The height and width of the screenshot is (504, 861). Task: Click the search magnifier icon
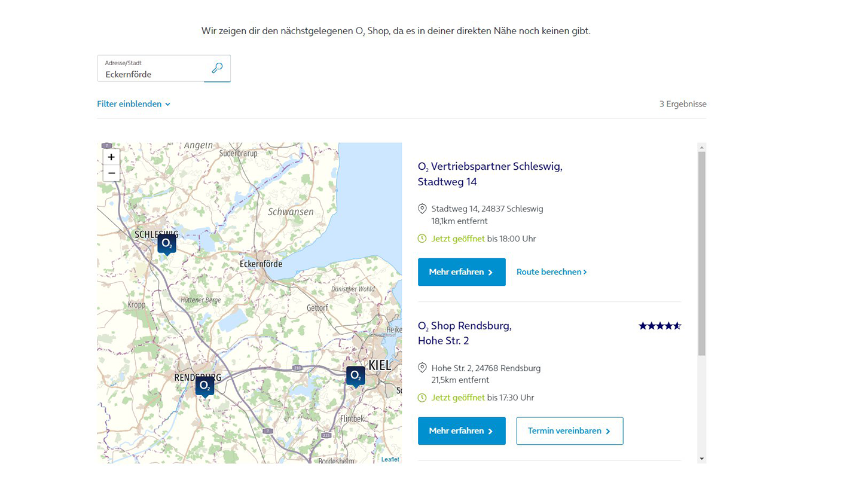click(217, 68)
